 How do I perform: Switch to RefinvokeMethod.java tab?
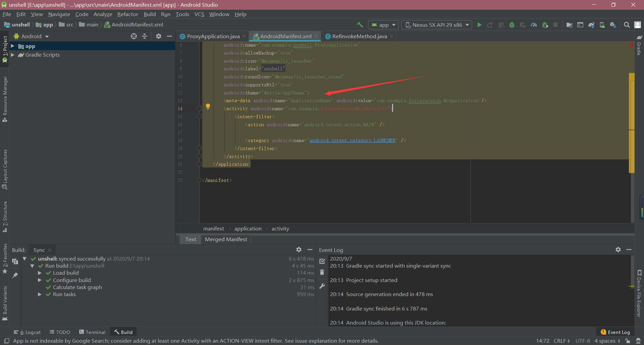point(359,36)
